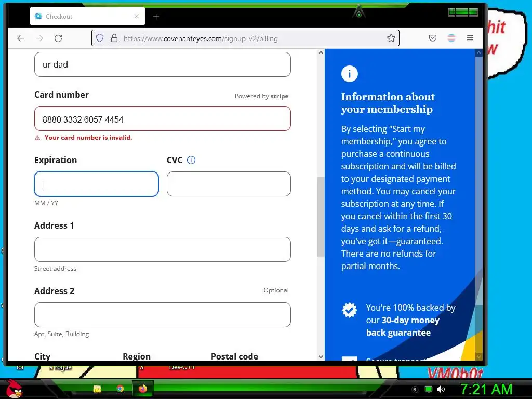The width and height of the screenshot is (532, 399).
Task: Click the CVC info icon
Action: pos(191,160)
